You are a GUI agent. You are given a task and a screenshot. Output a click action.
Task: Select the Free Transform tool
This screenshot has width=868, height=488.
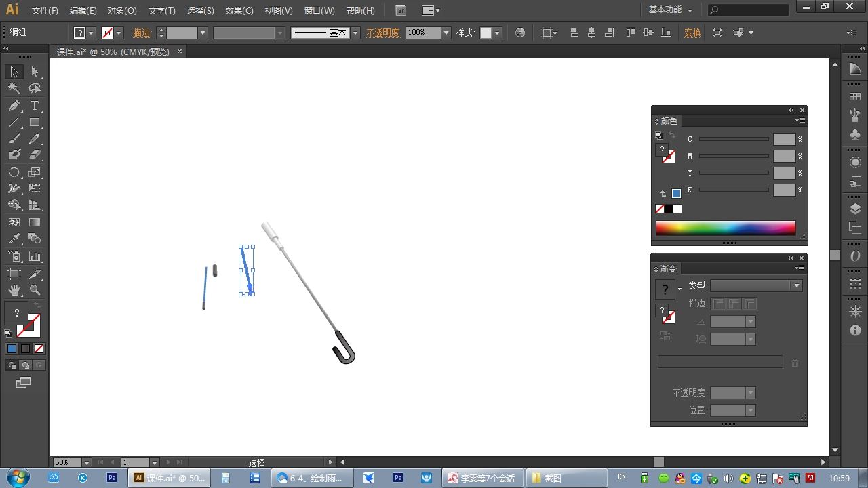coord(35,188)
